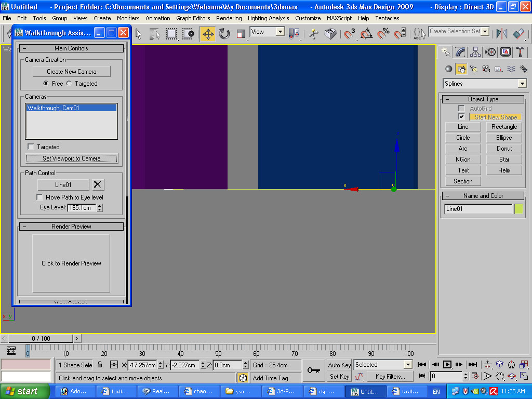
Task: Open the Graph Editors menu
Action: point(193,18)
